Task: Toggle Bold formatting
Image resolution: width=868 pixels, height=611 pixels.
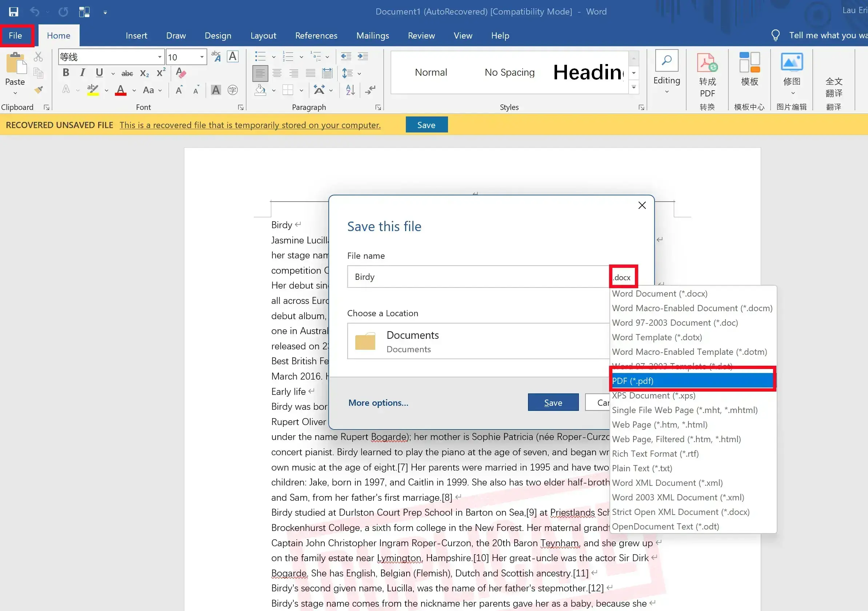Action: (66, 73)
